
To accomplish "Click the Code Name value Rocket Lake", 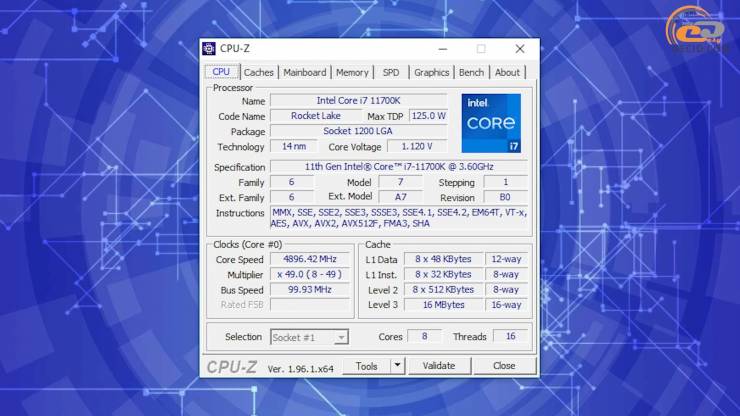I will click(x=316, y=116).
